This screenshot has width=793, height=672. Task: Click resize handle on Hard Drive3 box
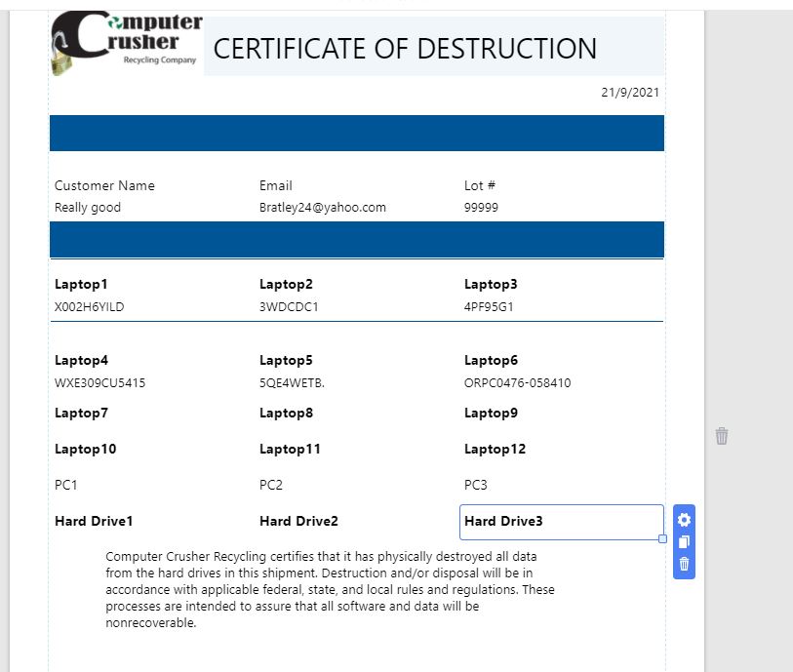pyautogui.click(x=663, y=539)
